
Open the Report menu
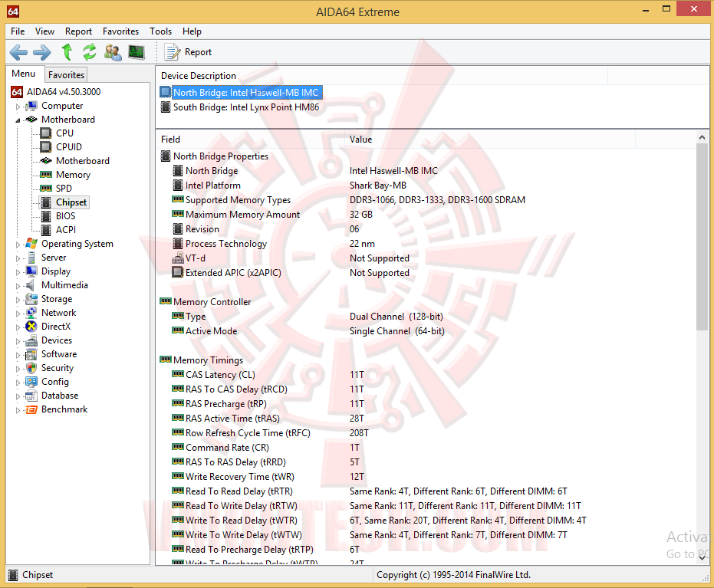click(78, 31)
